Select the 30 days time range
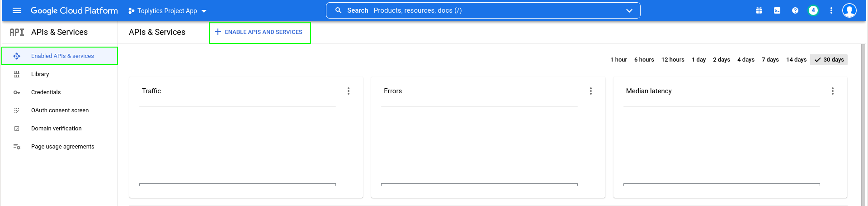The width and height of the screenshot is (868, 206). pos(829,60)
